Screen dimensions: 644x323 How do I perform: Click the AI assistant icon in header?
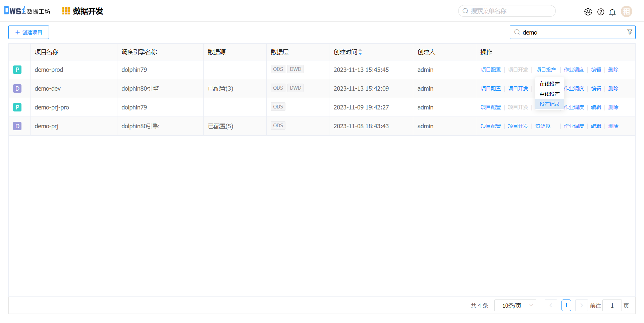(x=588, y=12)
